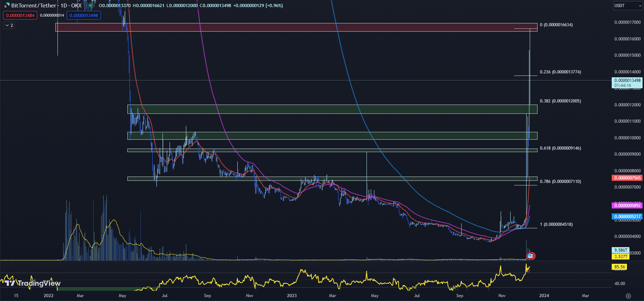Open chart settings gear in bottom-right corner

coord(628,296)
